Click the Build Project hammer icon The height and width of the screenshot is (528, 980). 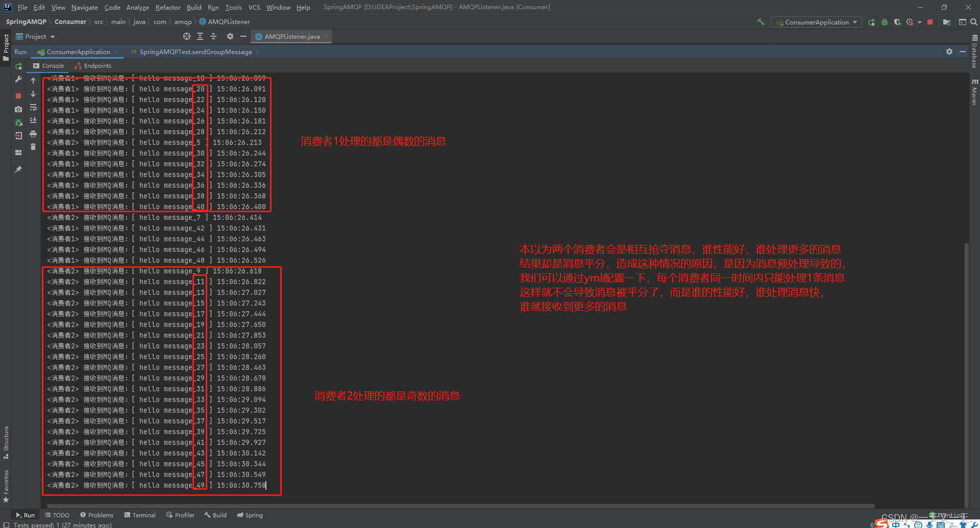(x=761, y=22)
